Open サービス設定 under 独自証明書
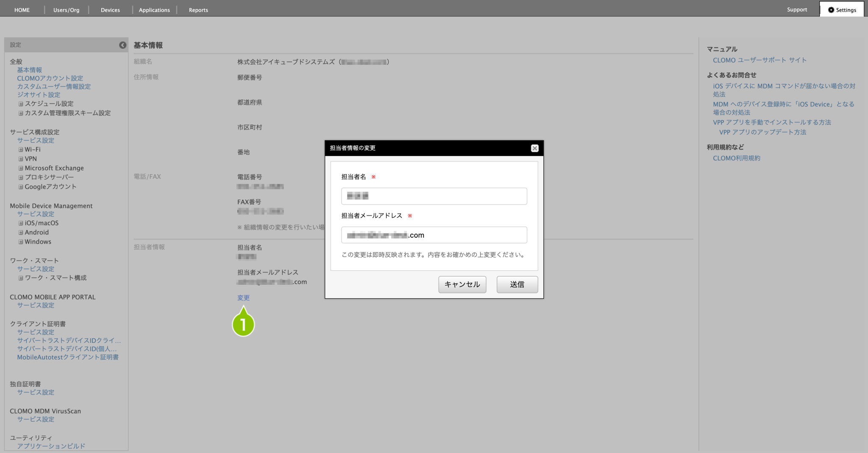 coord(36,392)
